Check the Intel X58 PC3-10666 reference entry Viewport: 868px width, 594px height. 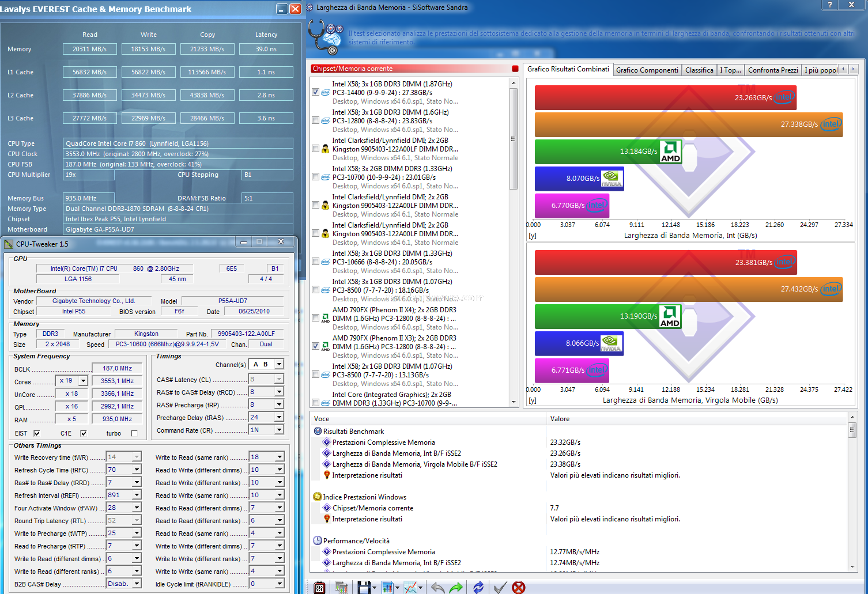[x=316, y=262]
